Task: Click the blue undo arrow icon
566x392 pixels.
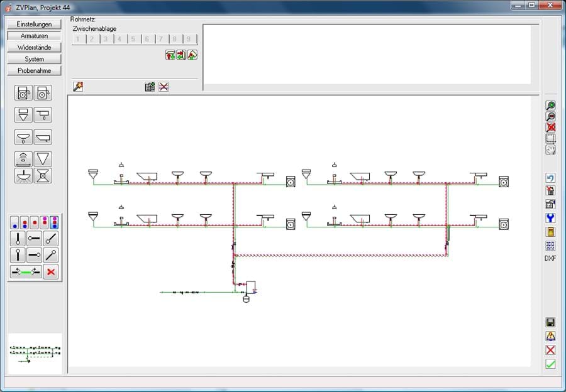Action: tap(550, 178)
